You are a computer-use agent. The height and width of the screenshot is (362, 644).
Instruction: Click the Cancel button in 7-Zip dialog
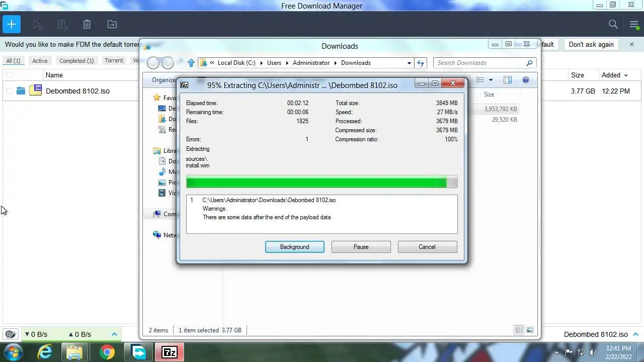tap(427, 247)
